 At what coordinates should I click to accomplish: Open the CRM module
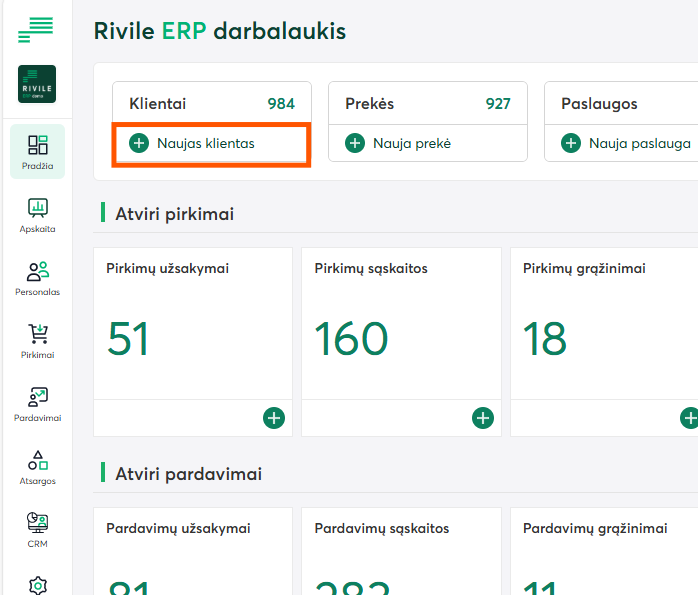point(37,530)
